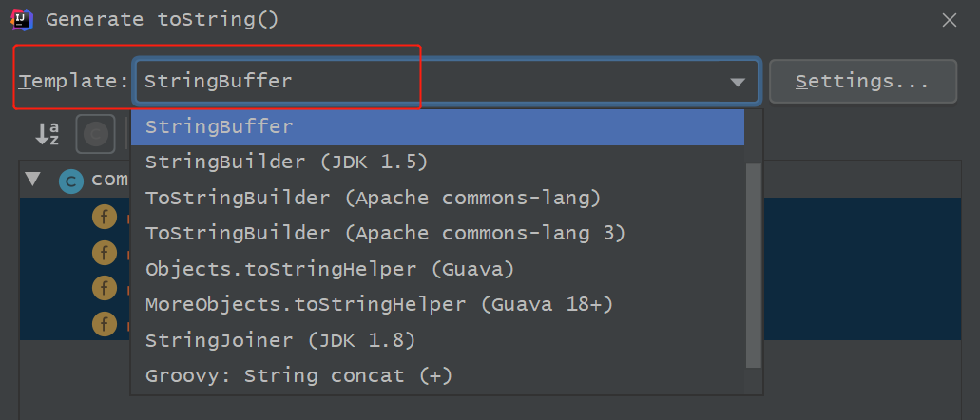Select the second field icon

coord(104,253)
